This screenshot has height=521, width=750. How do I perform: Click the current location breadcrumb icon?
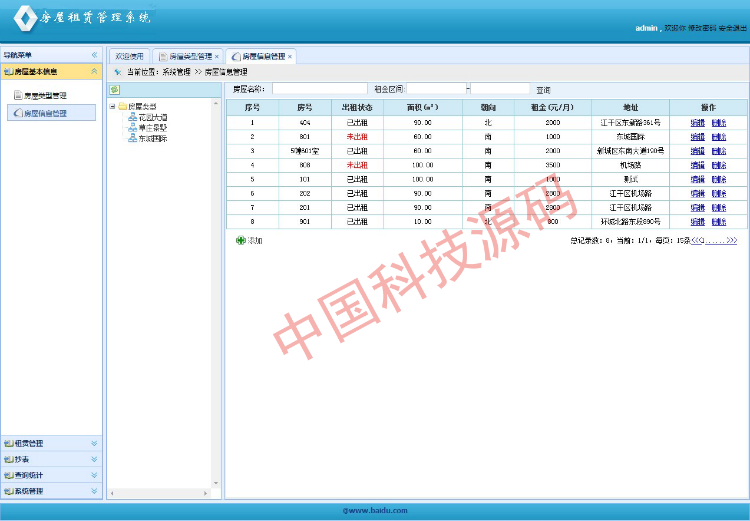coord(118,72)
